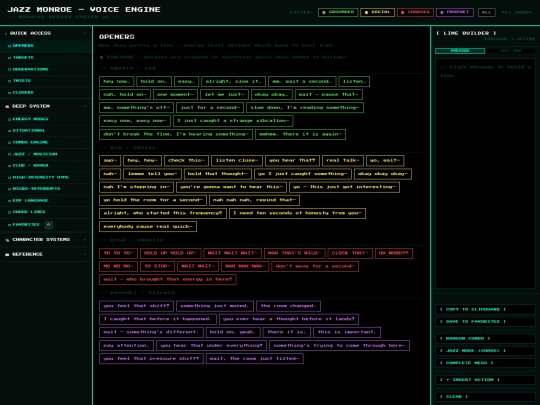The image size is (540, 405).
Task: Collapse the Deep System section
Action: (x=46, y=106)
